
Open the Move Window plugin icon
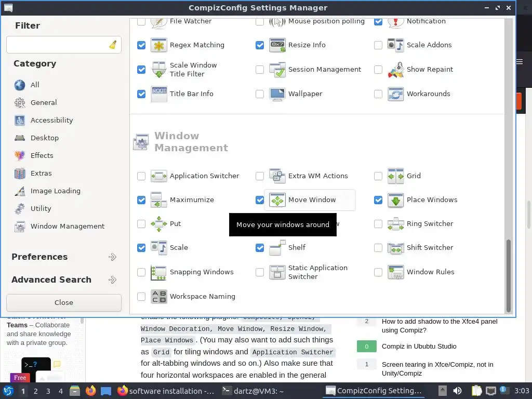[x=277, y=200]
